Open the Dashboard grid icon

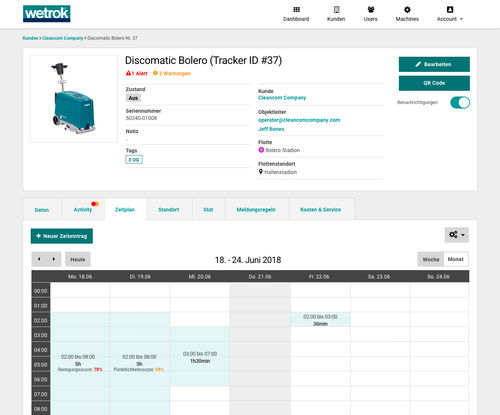tap(296, 9)
